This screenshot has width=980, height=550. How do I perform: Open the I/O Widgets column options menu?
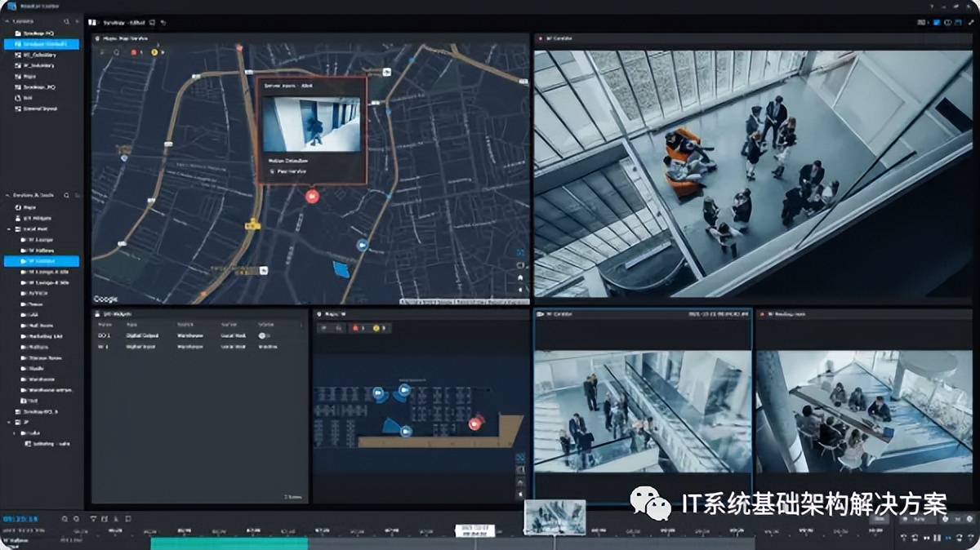point(301,325)
